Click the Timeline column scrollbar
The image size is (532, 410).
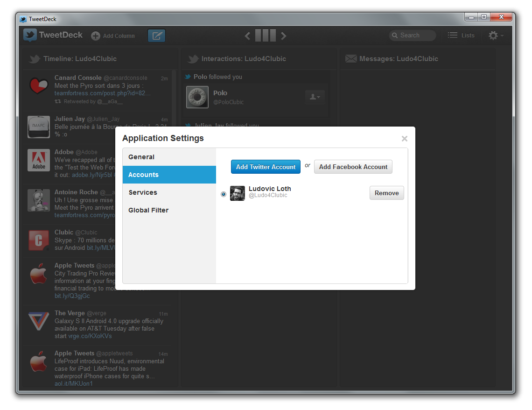tap(174, 93)
